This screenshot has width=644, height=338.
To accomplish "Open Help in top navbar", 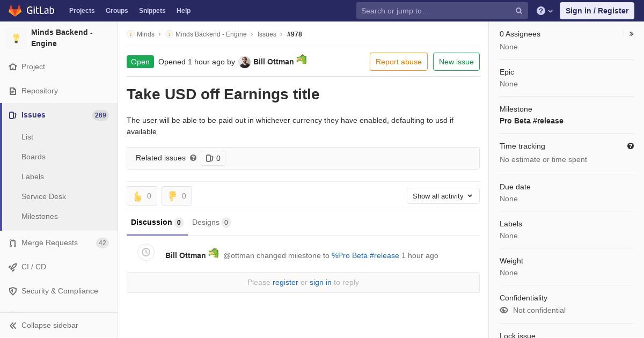I will [184, 11].
